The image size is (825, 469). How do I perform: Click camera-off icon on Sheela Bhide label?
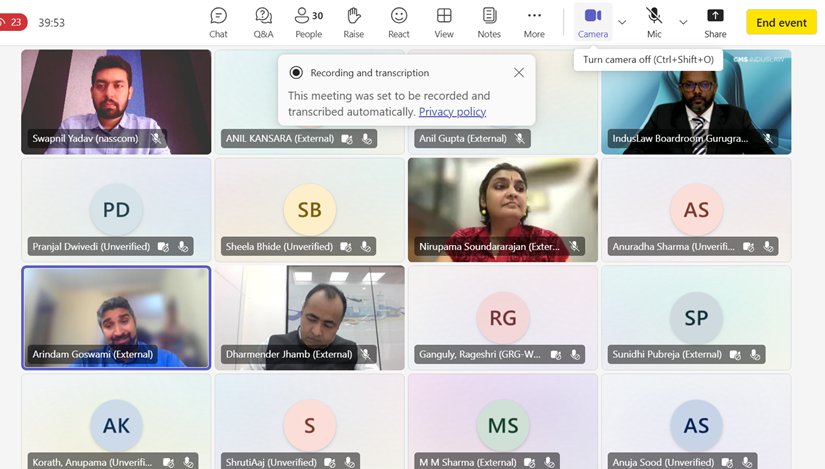[x=346, y=247]
